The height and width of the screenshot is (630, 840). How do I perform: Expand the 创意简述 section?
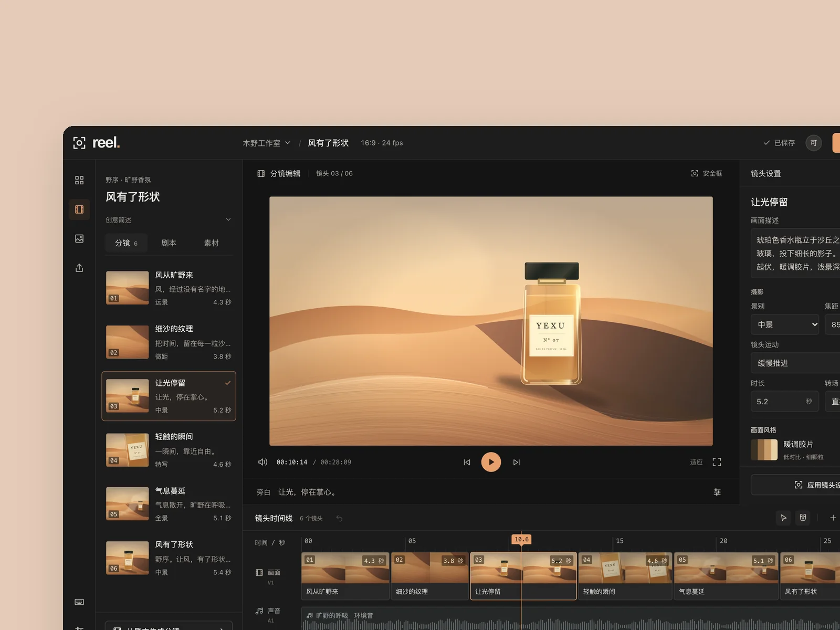coord(169,219)
